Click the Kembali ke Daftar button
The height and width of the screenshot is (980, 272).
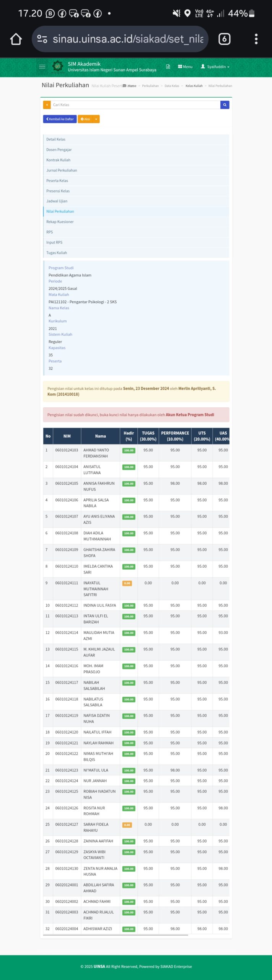click(60, 119)
